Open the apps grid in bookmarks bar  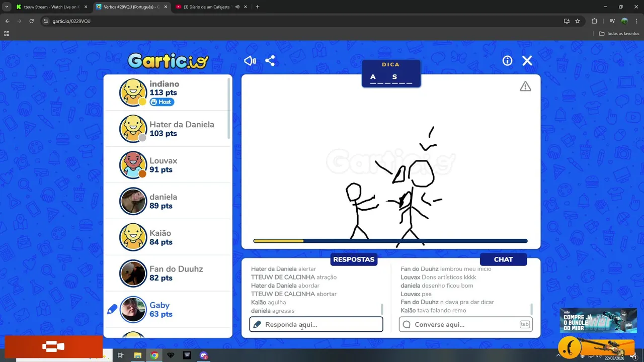pyautogui.click(x=7, y=33)
